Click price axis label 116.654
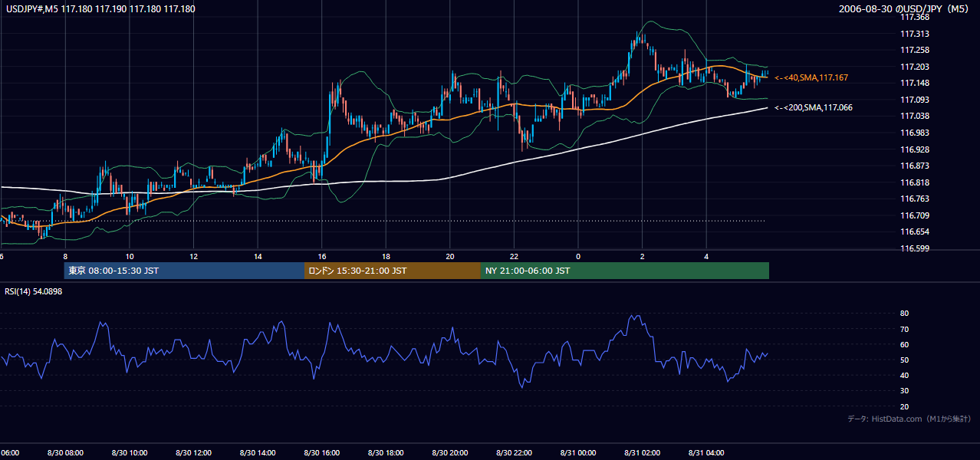The height and width of the screenshot is (460, 980). 914,232
